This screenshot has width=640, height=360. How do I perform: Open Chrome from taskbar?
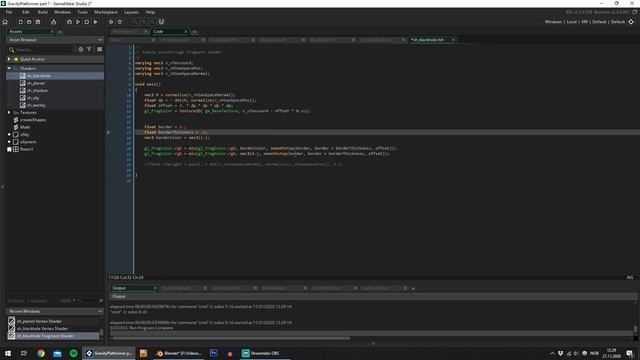41,353
